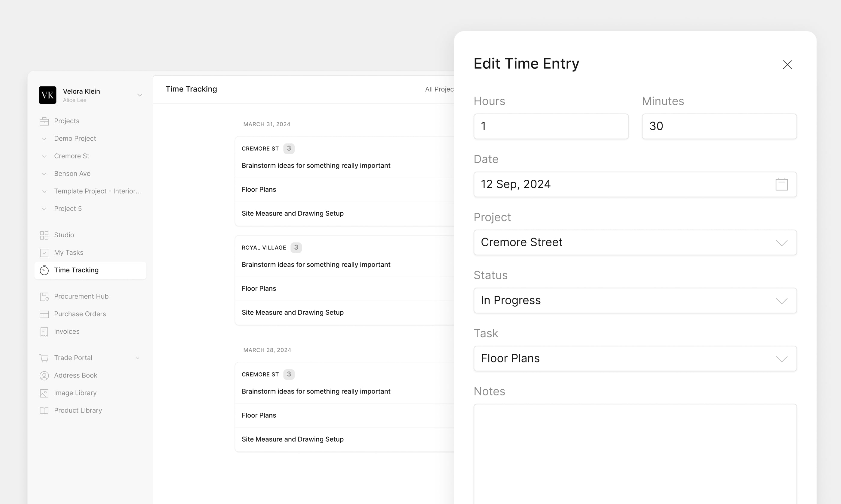This screenshot has width=841, height=504.
Task: Close the Edit Time Entry panel
Action: click(x=787, y=65)
